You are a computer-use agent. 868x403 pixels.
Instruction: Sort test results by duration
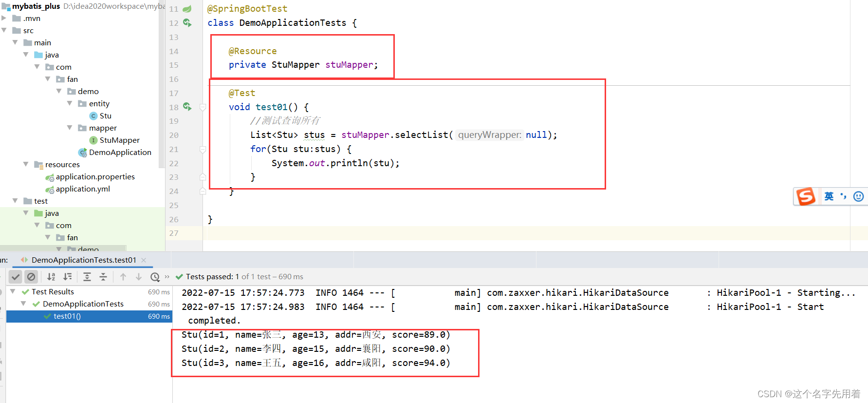pyautogui.click(x=68, y=277)
